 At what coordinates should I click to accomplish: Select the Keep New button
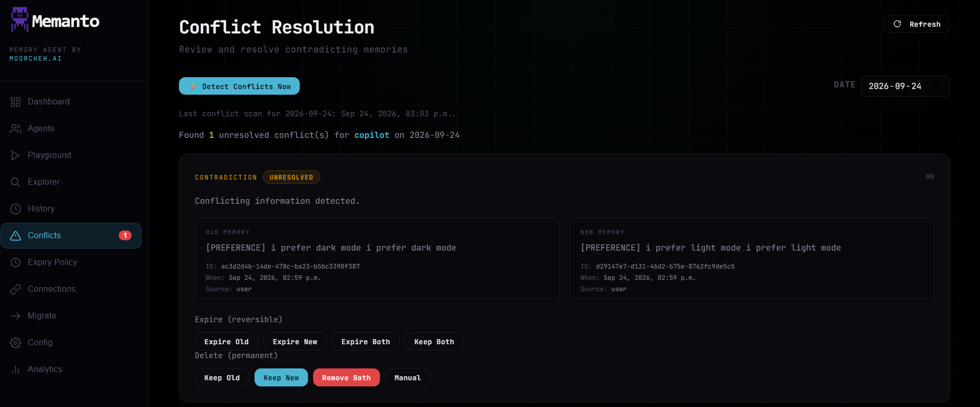281,378
